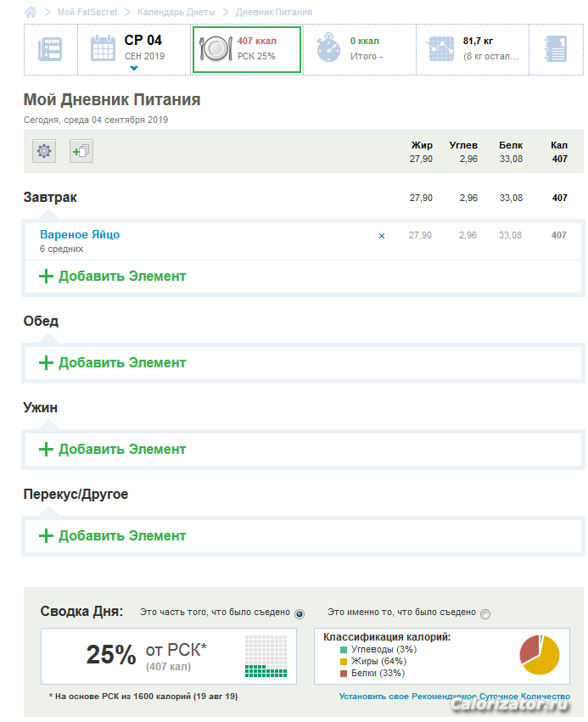Add an item to Обед
The image size is (588, 722).
pos(112,363)
